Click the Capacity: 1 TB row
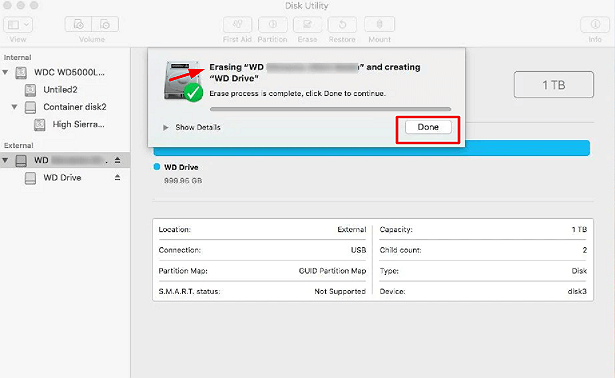The image size is (615, 378). click(x=483, y=229)
